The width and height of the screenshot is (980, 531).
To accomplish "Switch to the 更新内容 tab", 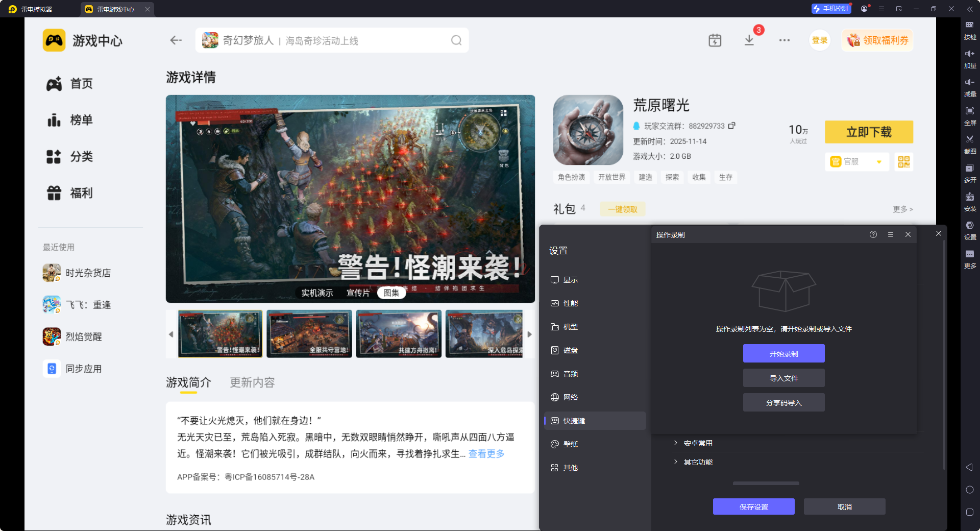I will [252, 382].
